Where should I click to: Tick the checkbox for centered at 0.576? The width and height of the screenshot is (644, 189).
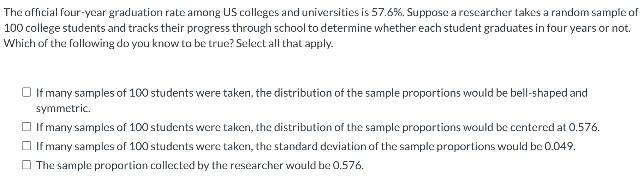(x=26, y=127)
